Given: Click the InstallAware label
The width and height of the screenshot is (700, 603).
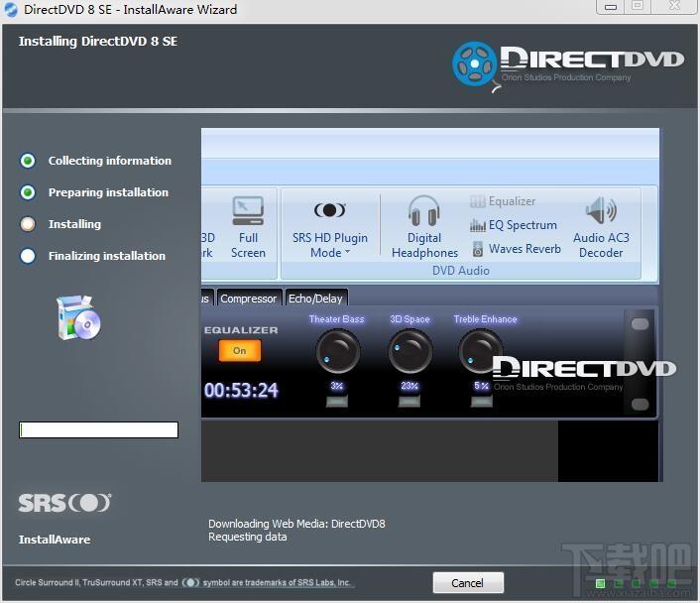Looking at the screenshot, I should coord(55,540).
